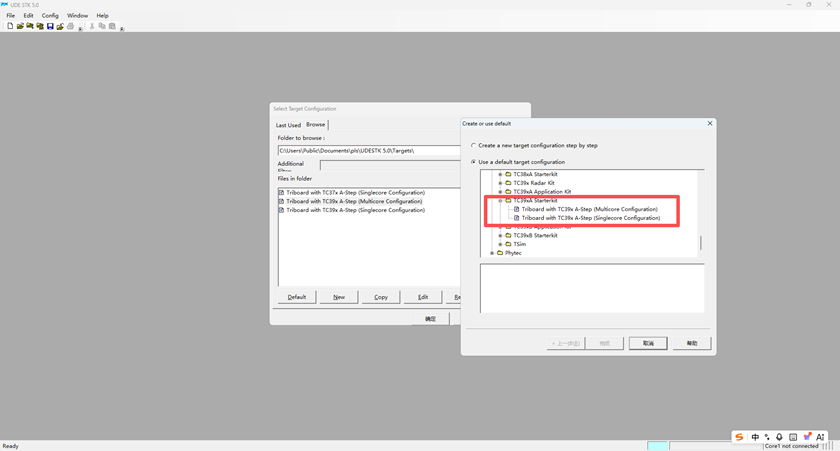840x451 pixels.
Task: Expand the TC39xA Application Kit node
Action: tap(500, 192)
